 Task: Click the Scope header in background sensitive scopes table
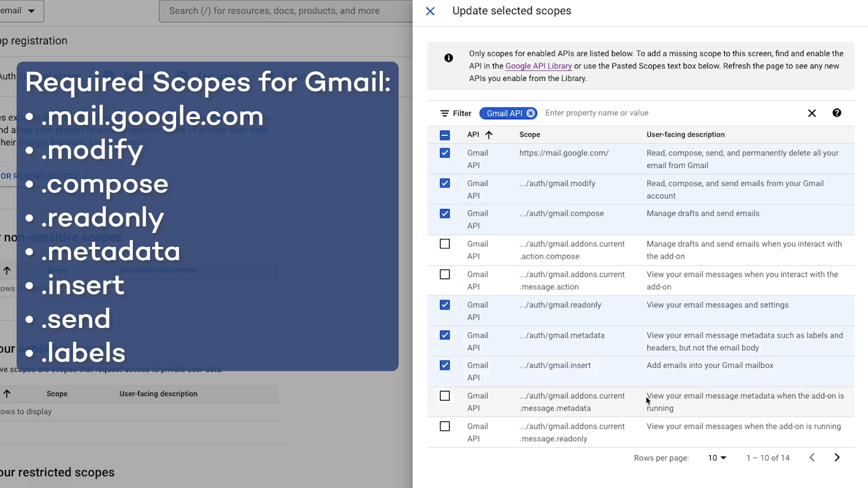click(x=57, y=394)
